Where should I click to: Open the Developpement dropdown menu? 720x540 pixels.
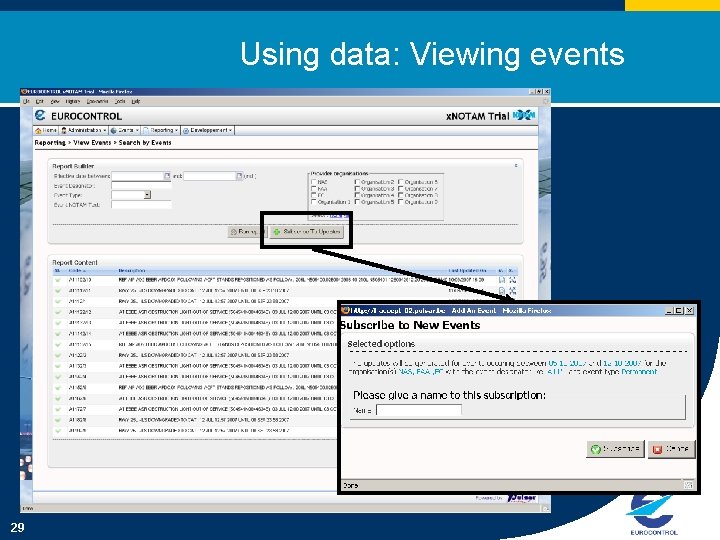pos(208,130)
